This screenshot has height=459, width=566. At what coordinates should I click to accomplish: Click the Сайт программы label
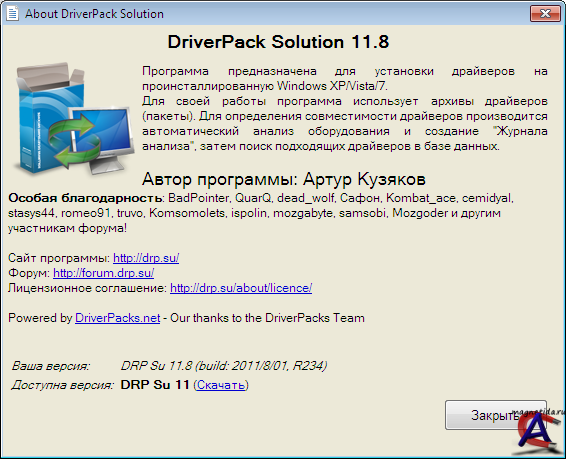coord(59,258)
